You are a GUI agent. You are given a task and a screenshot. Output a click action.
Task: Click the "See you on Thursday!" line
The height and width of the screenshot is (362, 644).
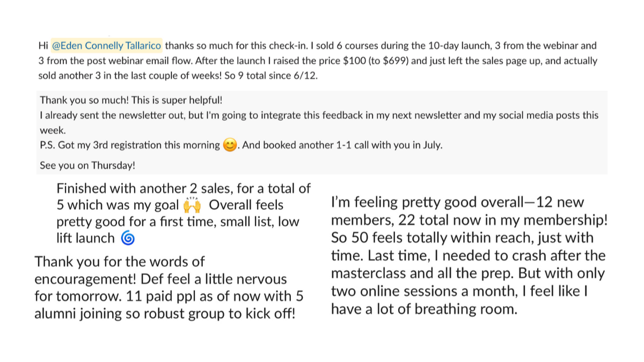(87, 166)
